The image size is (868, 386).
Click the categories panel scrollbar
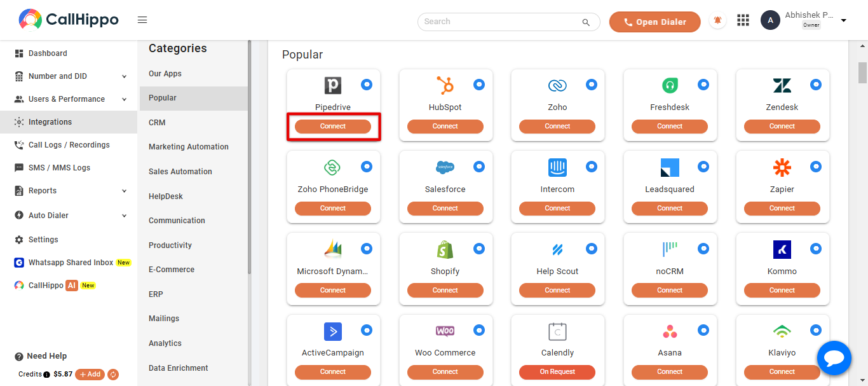(250, 157)
